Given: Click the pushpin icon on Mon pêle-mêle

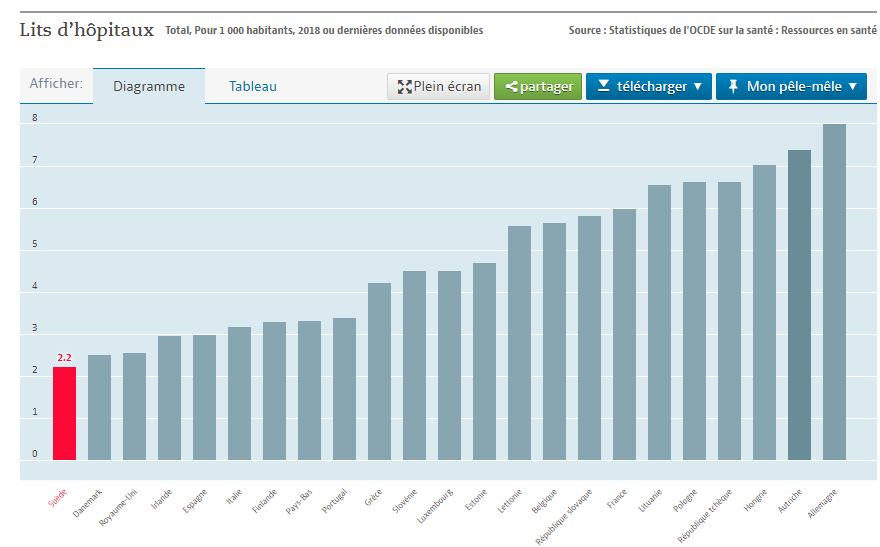Looking at the screenshot, I should point(733,86).
